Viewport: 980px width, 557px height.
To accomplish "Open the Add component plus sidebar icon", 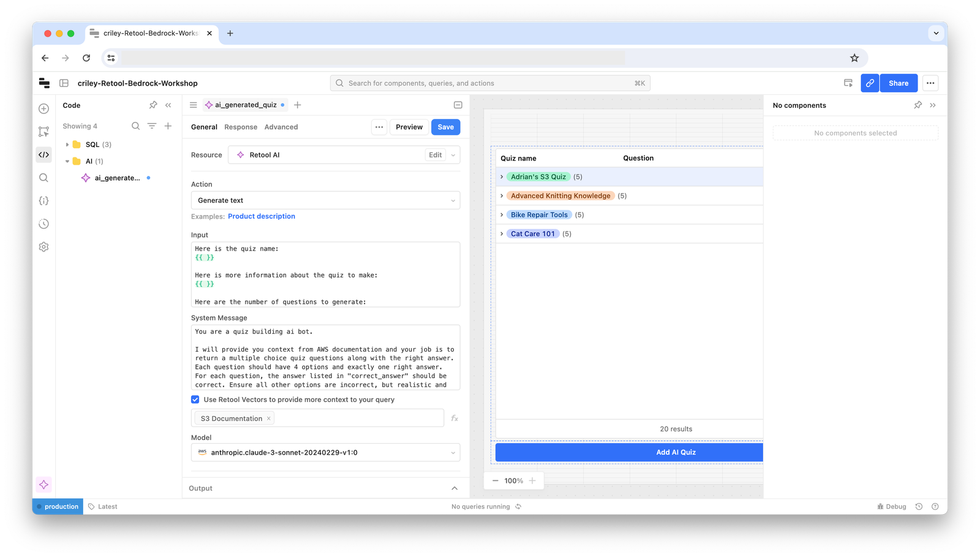I will click(43, 109).
